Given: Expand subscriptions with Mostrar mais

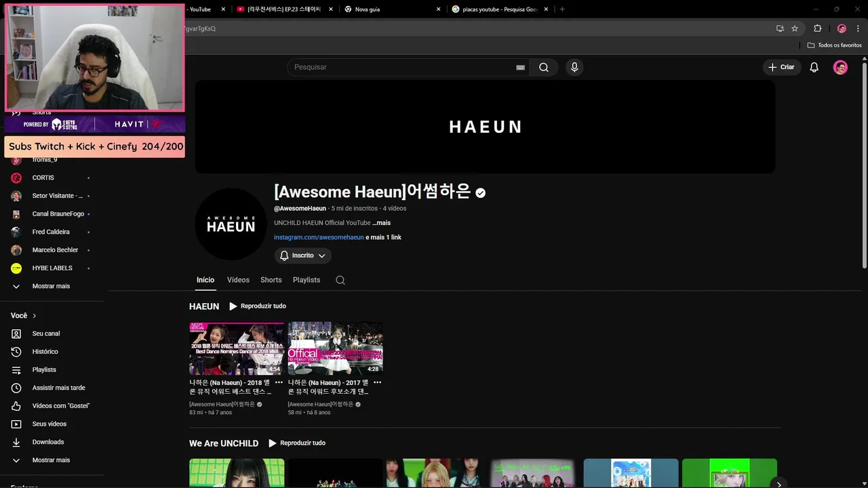Looking at the screenshot, I should [x=51, y=286].
